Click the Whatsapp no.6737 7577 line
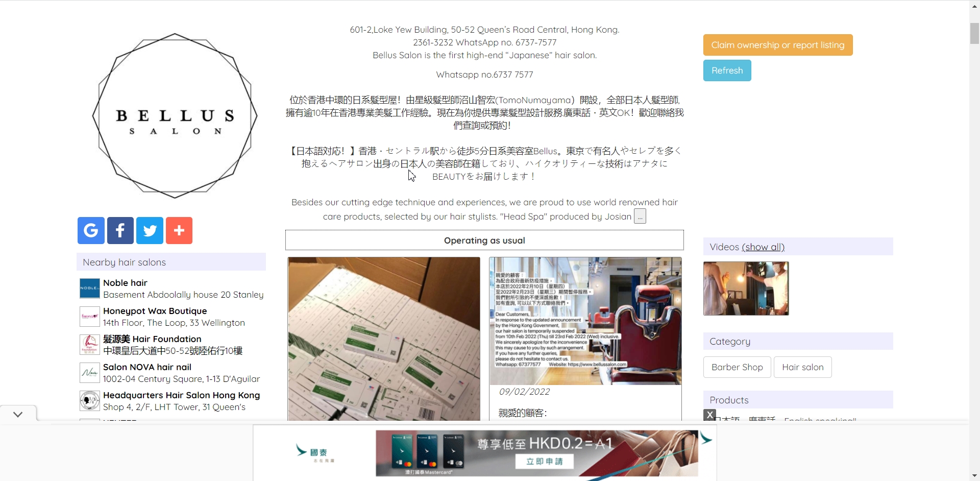 pos(484,75)
